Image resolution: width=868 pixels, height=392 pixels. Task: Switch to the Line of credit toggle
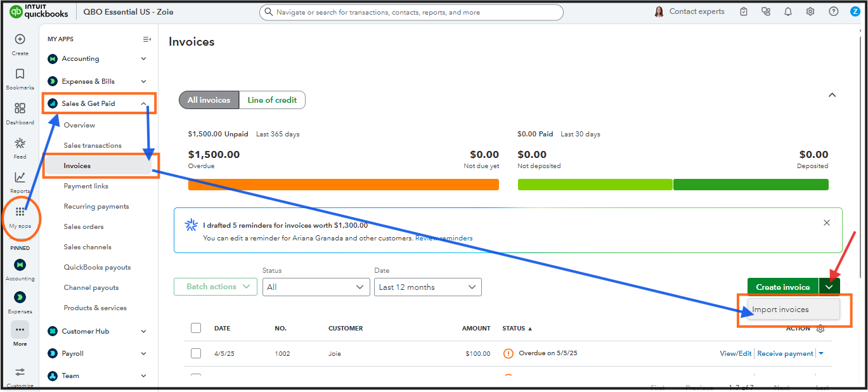pos(272,100)
